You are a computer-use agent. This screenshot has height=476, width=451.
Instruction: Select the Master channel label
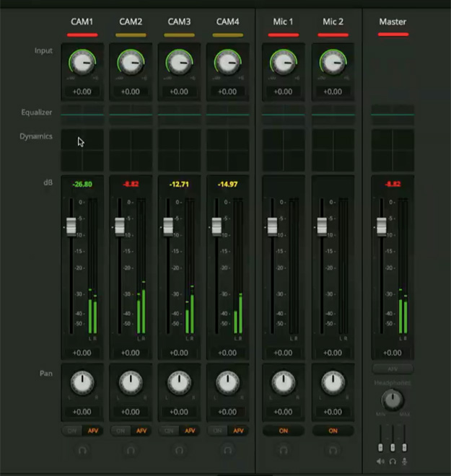point(393,22)
